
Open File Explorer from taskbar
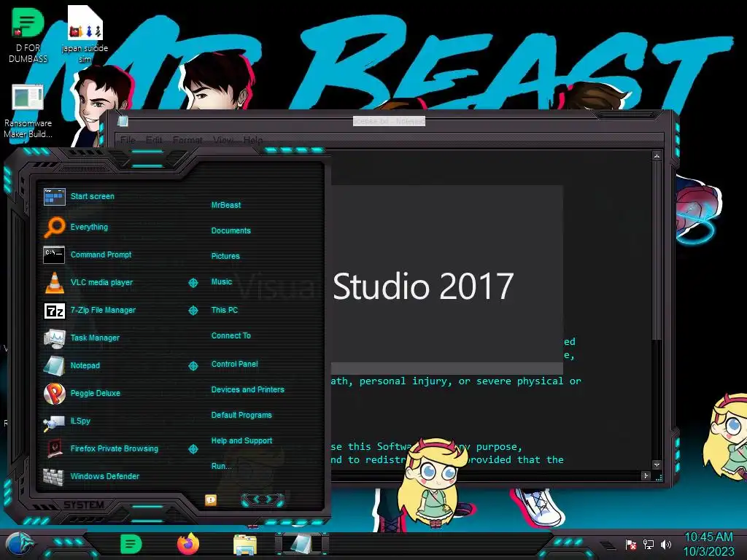click(x=245, y=545)
